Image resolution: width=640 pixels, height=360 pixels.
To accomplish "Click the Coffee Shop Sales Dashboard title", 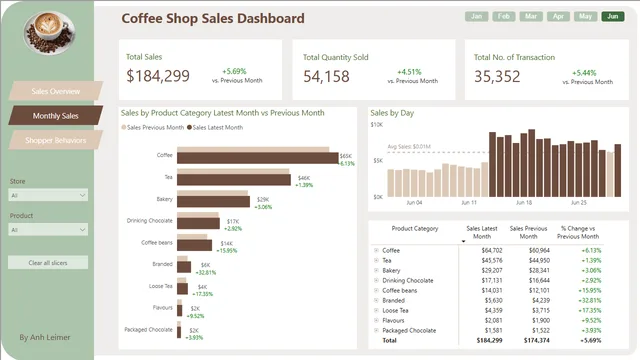I will coord(213,18).
